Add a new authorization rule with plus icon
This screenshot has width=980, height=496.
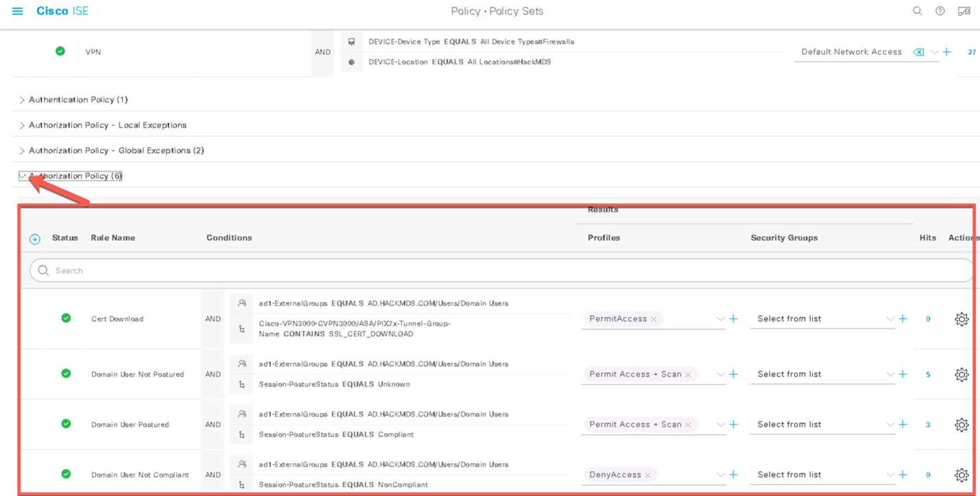pos(35,239)
